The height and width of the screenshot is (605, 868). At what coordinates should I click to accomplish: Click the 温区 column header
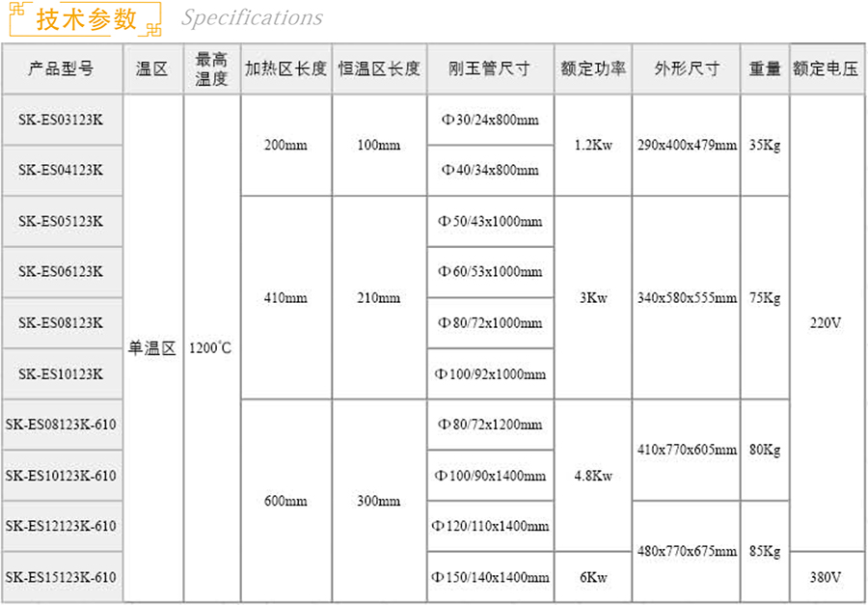[x=152, y=69]
